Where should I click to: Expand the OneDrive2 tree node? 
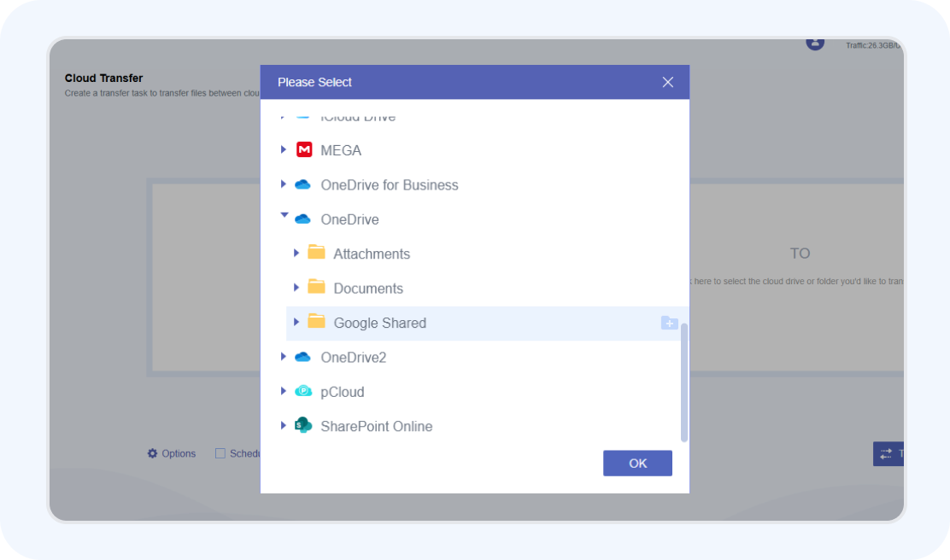click(283, 357)
